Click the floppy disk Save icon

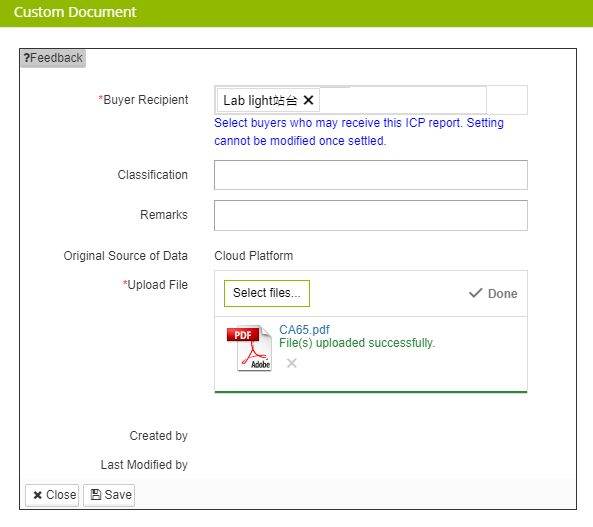96,494
